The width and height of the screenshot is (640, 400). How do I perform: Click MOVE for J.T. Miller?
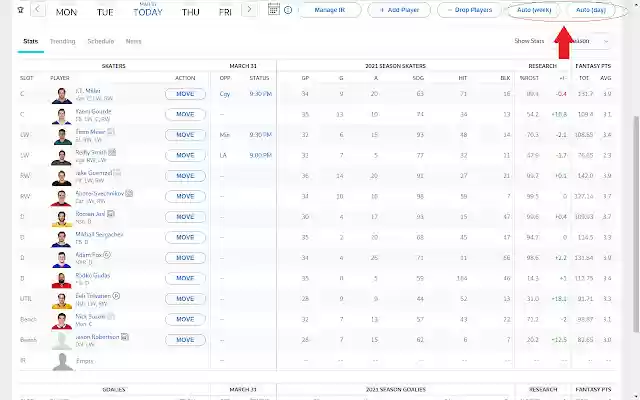[x=185, y=94]
